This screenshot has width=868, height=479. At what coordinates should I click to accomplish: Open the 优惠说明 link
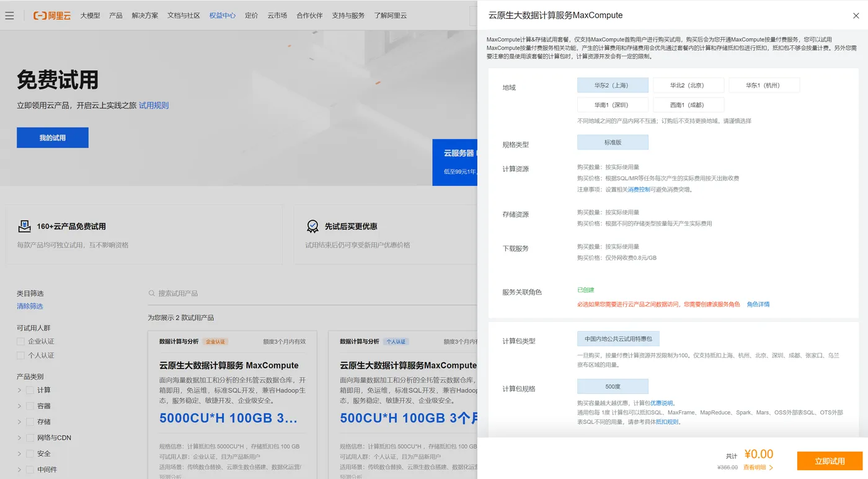click(x=662, y=403)
